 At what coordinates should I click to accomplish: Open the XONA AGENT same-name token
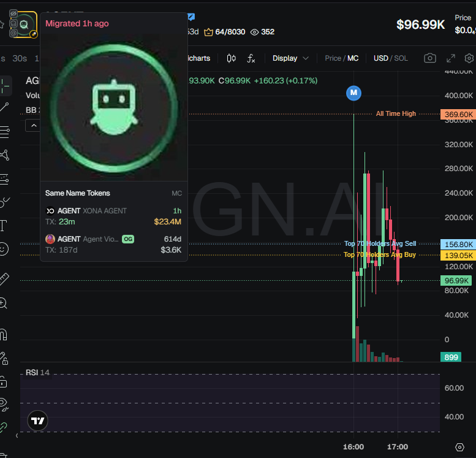click(x=113, y=216)
